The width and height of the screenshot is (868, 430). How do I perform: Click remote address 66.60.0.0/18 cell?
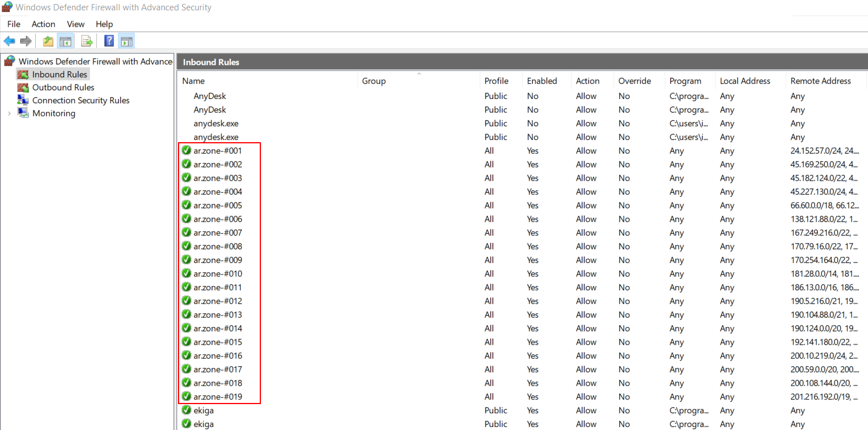click(x=825, y=206)
